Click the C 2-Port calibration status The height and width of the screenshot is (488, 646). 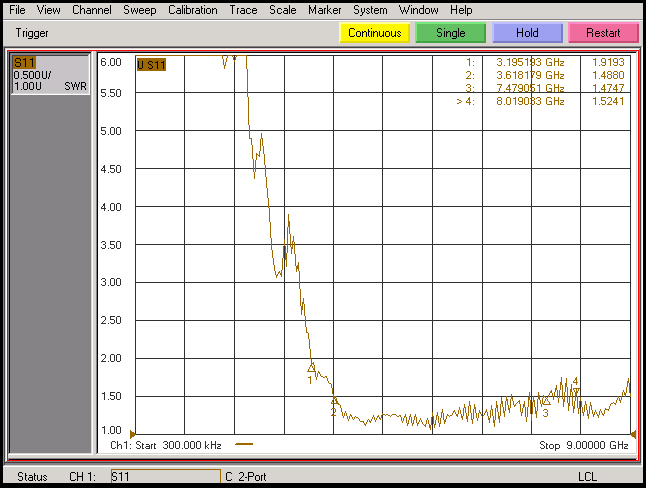[x=246, y=477]
